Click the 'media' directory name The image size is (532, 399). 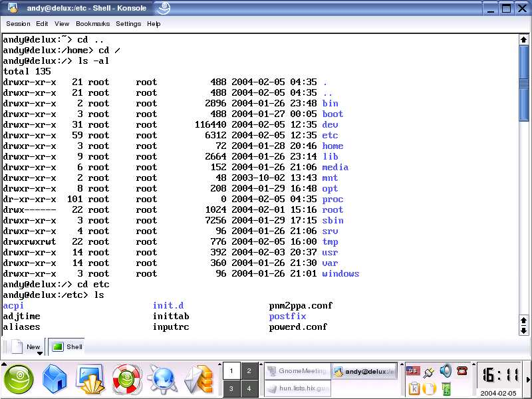click(x=336, y=168)
